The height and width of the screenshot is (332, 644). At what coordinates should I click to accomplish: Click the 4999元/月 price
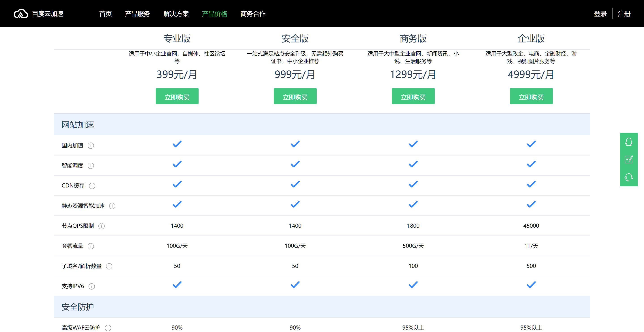pyautogui.click(x=531, y=74)
